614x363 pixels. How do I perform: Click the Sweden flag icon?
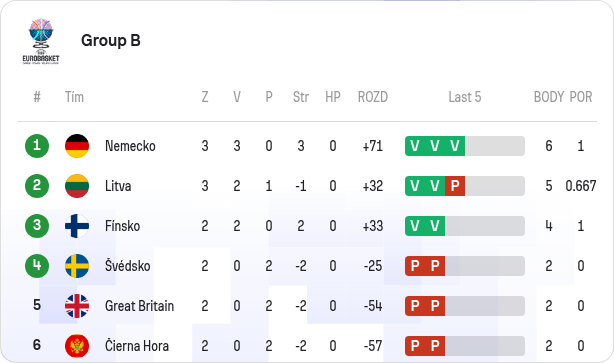click(77, 266)
